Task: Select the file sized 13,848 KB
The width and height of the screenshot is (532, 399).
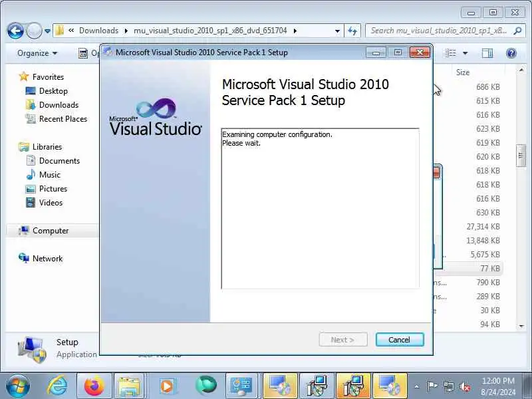Action: click(483, 241)
